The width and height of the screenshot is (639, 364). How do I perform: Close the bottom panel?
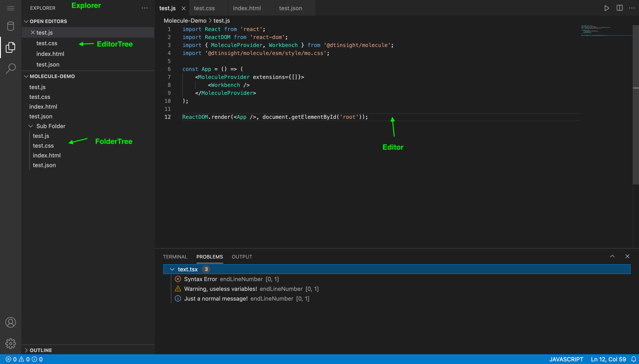[x=627, y=256]
